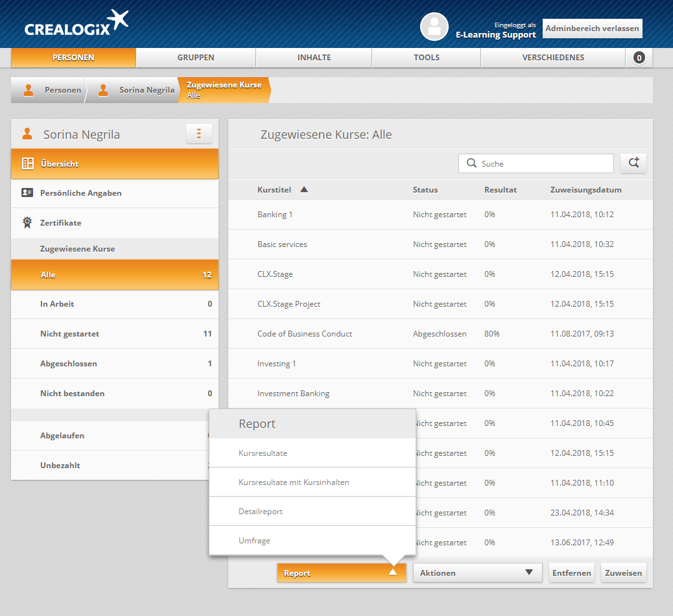
Task: Choose Detailreport in the Report menu
Action: [x=261, y=512]
